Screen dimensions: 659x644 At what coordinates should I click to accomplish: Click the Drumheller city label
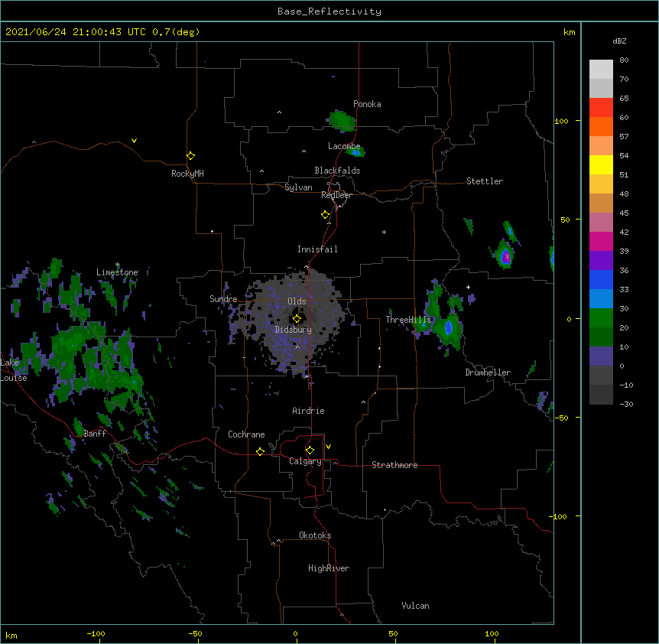(x=488, y=372)
